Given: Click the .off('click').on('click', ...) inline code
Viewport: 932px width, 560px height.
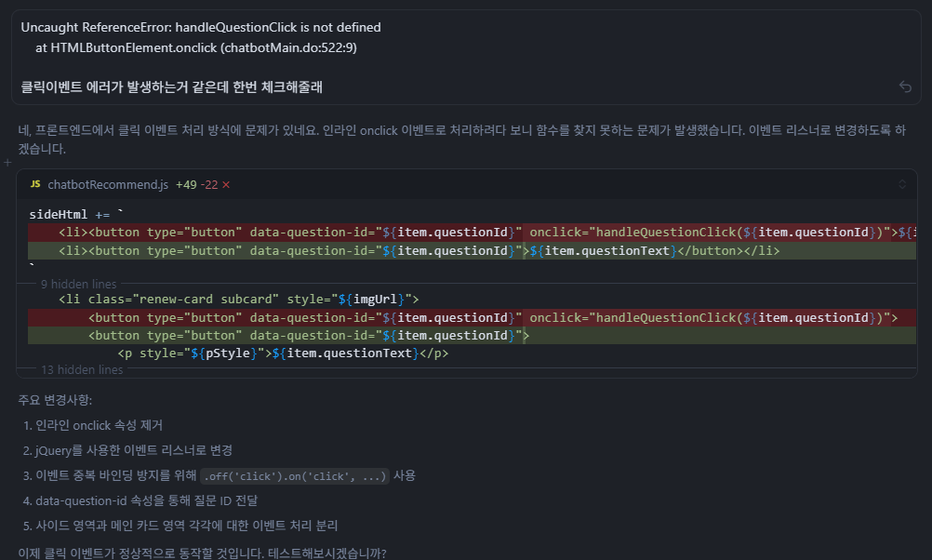Looking at the screenshot, I should 295,475.
